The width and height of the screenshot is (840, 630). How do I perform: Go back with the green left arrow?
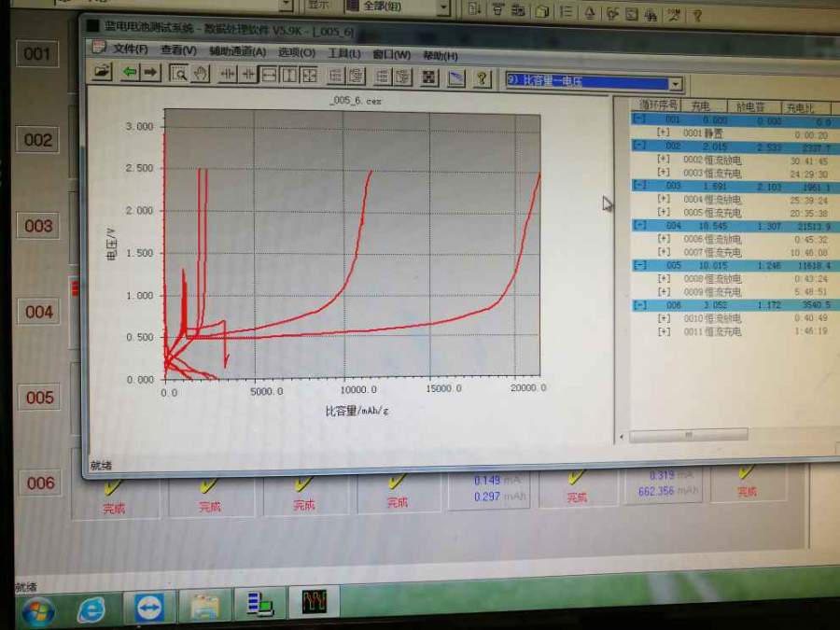(x=130, y=72)
